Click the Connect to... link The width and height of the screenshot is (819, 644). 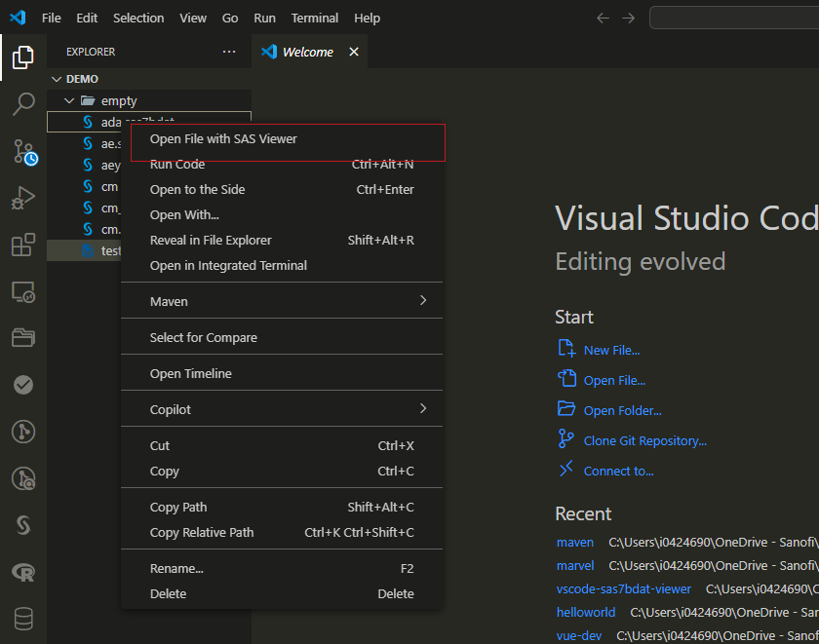click(x=618, y=472)
